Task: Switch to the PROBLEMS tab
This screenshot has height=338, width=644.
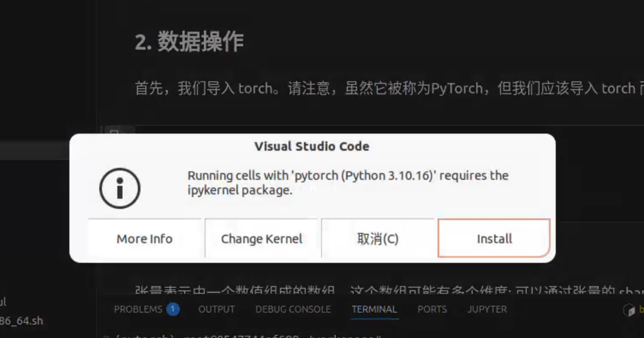Action: 138,309
